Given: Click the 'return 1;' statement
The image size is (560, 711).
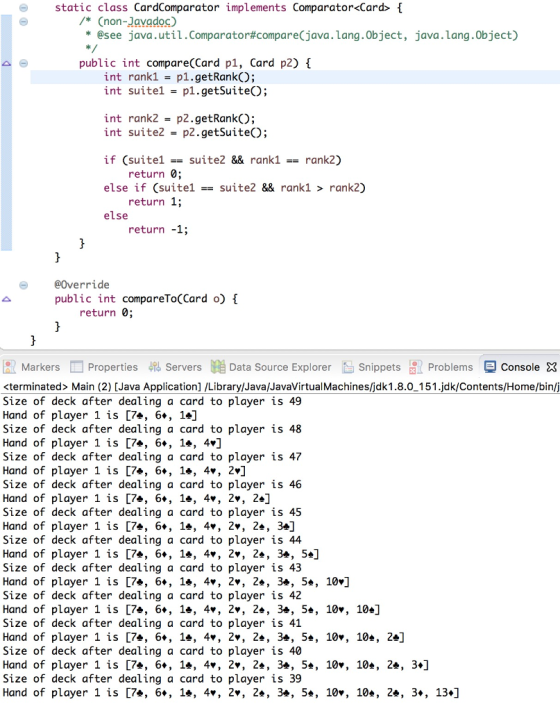Looking at the screenshot, I should (x=155, y=202).
